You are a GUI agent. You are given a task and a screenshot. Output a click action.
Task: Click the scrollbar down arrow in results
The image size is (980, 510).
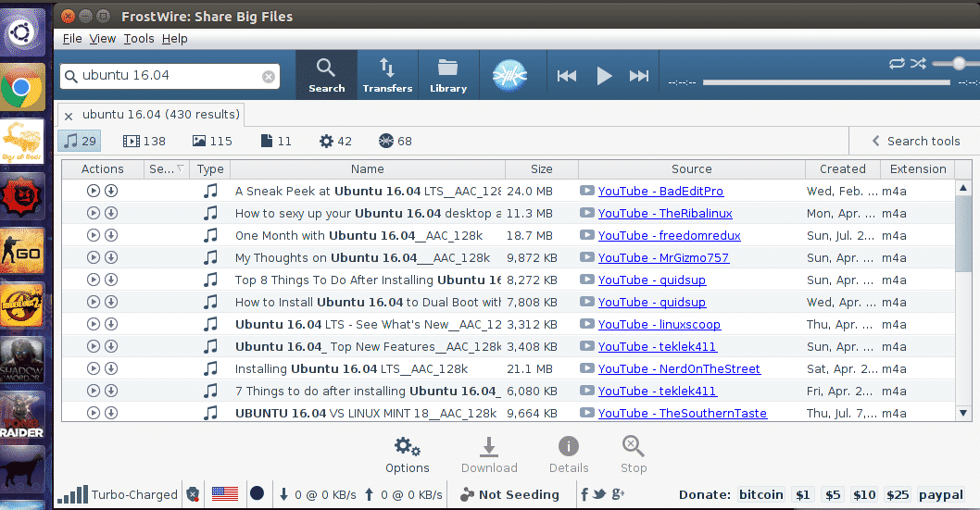[x=963, y=413]
